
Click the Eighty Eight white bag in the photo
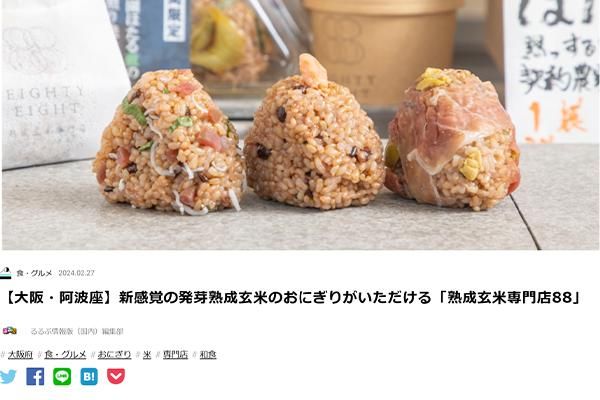57,82
